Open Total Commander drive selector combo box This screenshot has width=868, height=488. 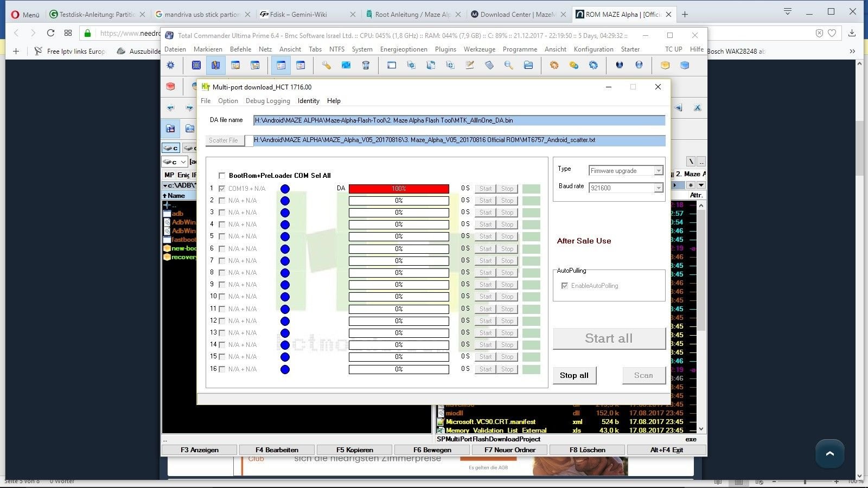point(175,162)
